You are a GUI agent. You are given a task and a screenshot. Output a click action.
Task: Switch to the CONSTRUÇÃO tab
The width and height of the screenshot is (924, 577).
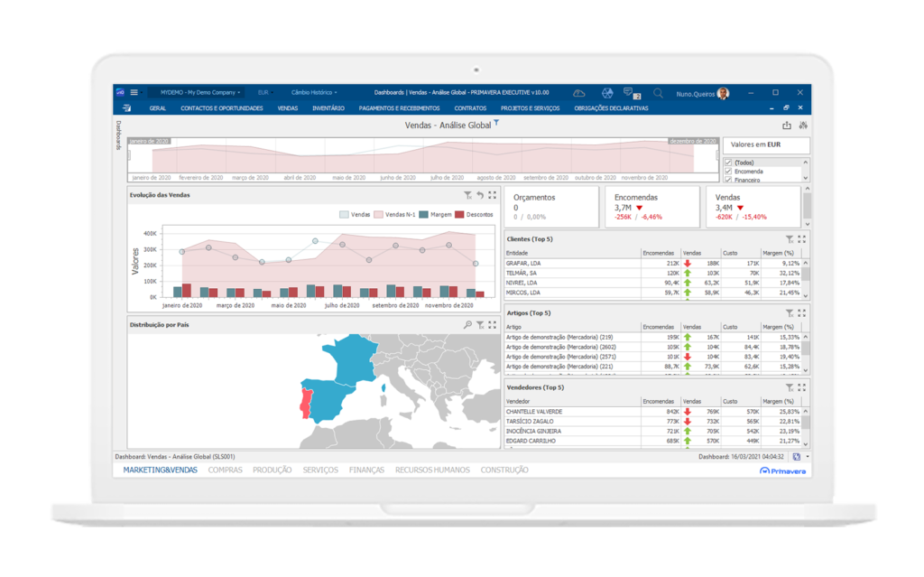(504, 470)
